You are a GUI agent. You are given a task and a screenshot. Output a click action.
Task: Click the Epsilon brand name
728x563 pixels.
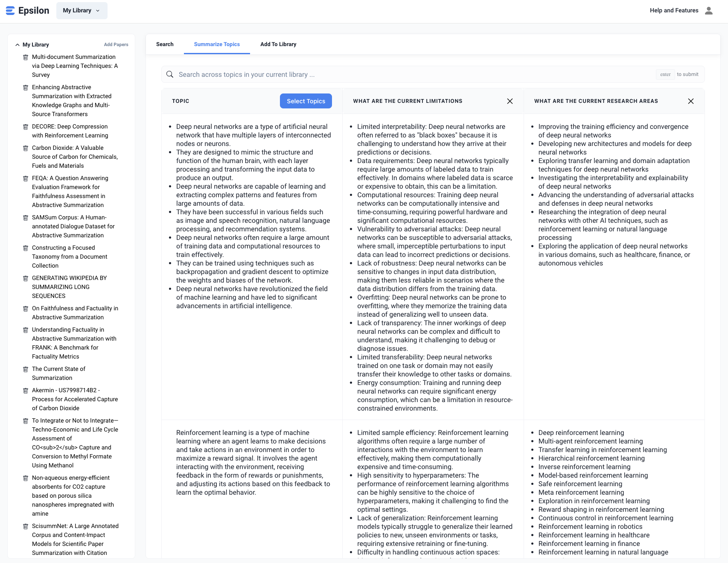click(x=34, y=11)
